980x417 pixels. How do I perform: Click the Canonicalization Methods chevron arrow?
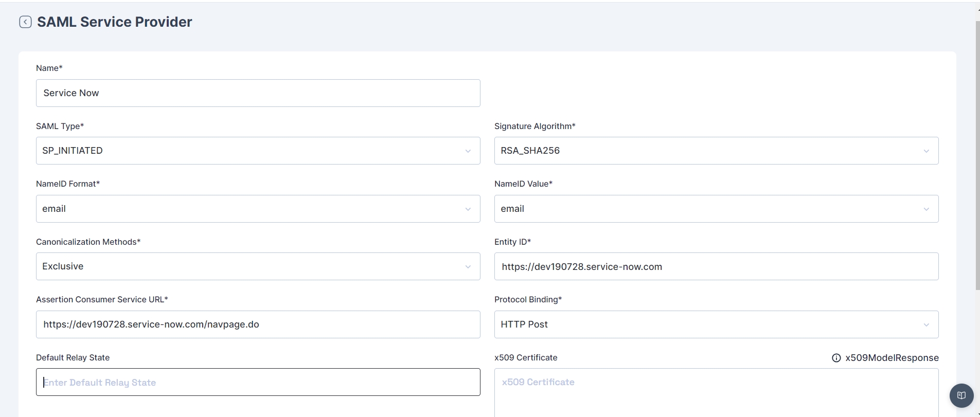pos(468,267)
